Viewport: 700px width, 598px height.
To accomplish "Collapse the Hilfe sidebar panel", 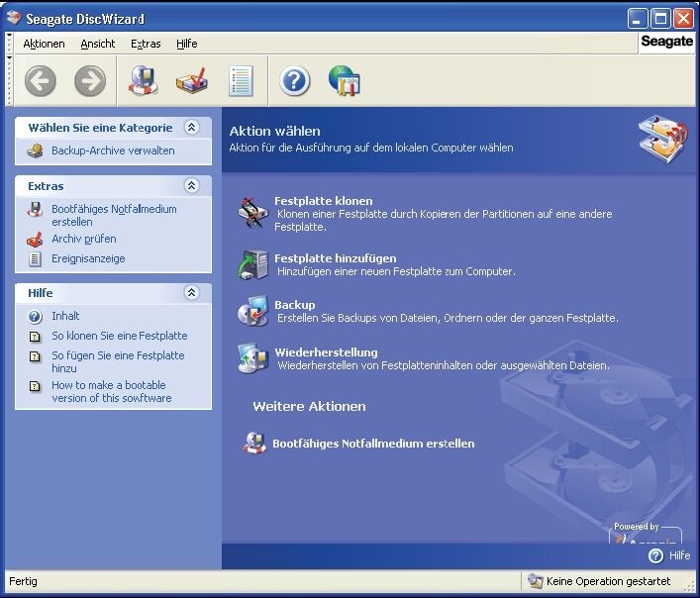I will click(x=191, y=293).
